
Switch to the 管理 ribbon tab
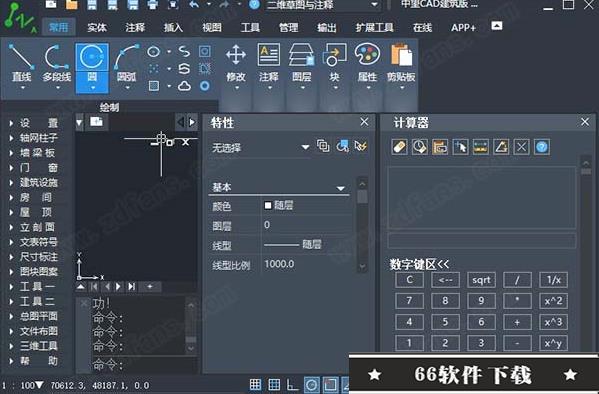(288, 28)
